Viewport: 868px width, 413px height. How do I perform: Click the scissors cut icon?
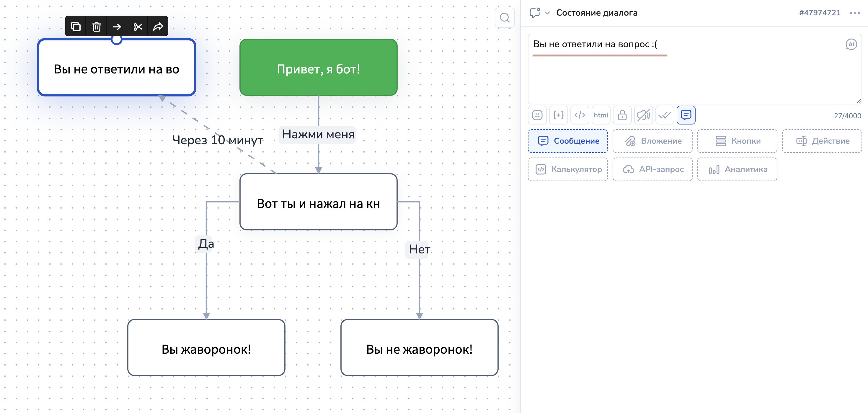138,26
